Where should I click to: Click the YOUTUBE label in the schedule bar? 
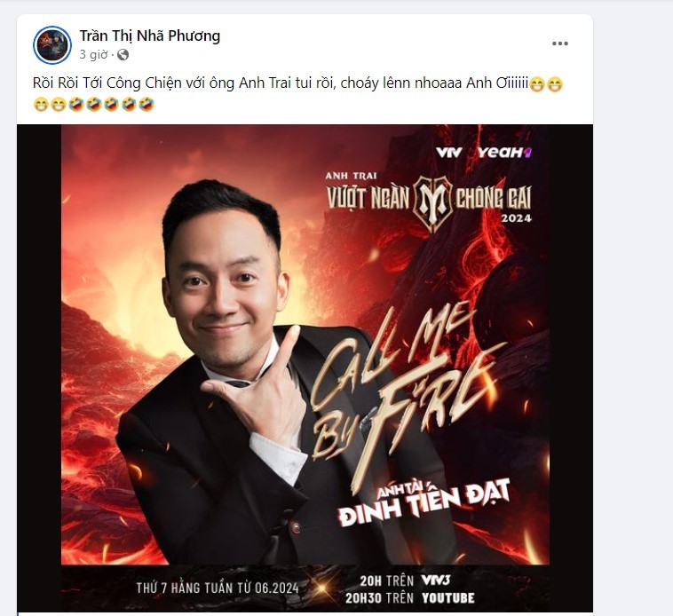(448, 598)
